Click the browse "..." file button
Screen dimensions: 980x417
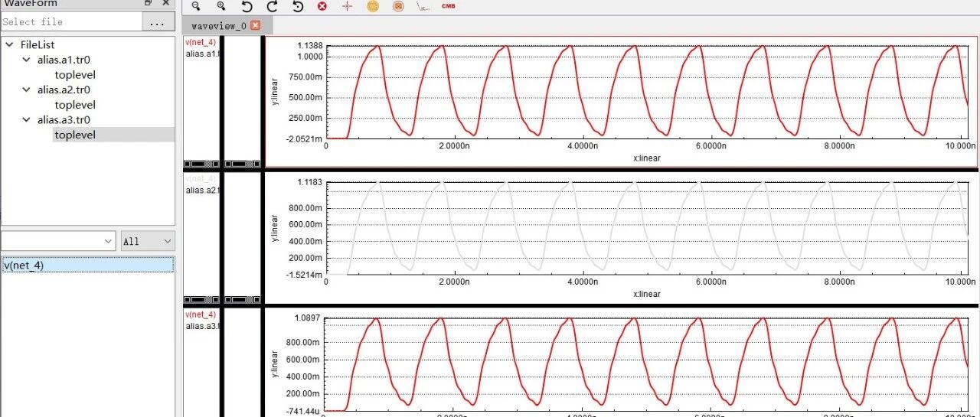(158, 22)
